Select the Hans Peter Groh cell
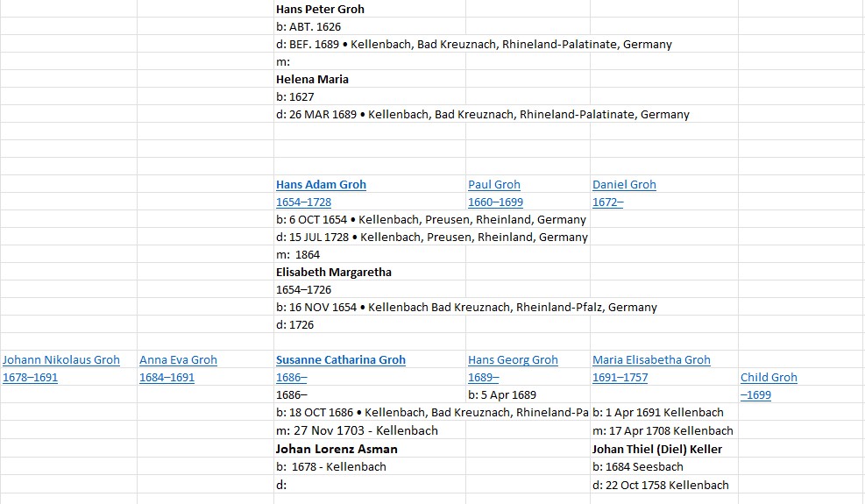The image size is (865, 504). click(x=320, y=10)
